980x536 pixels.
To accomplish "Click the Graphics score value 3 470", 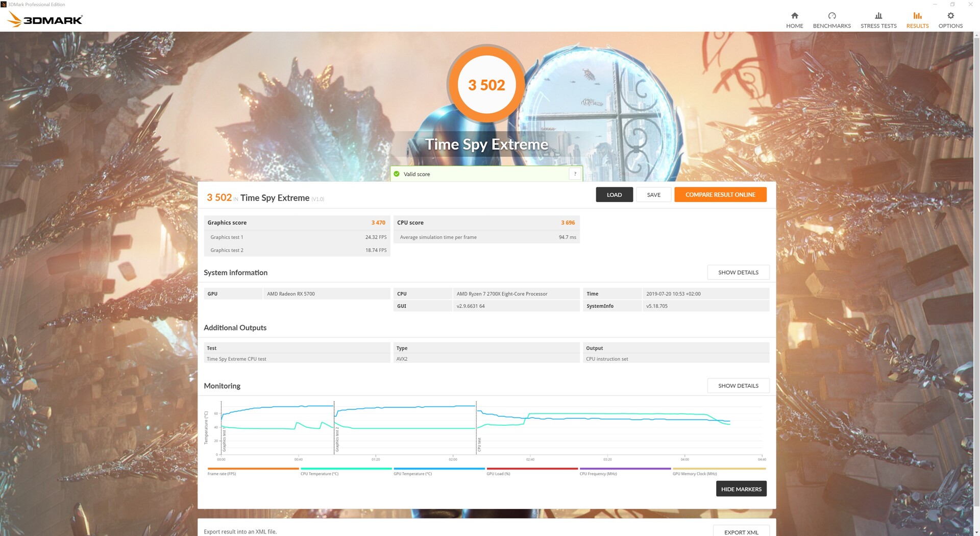I will point(378,223).
